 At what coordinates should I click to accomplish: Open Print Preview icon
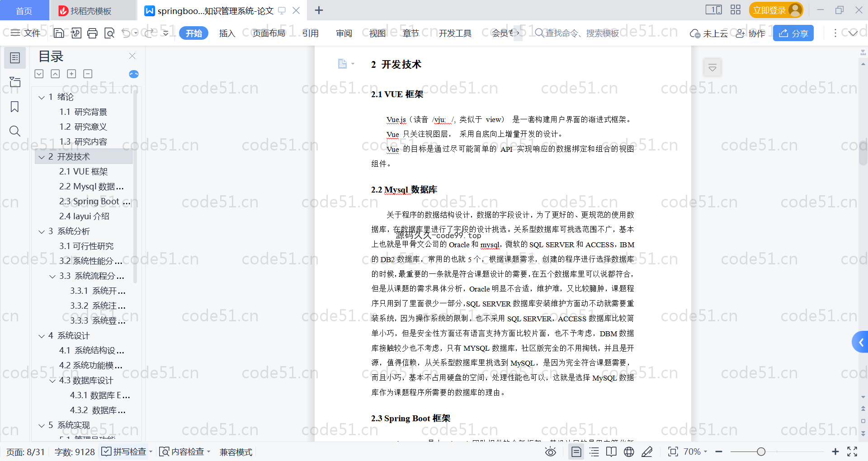[x=109, y=33]
